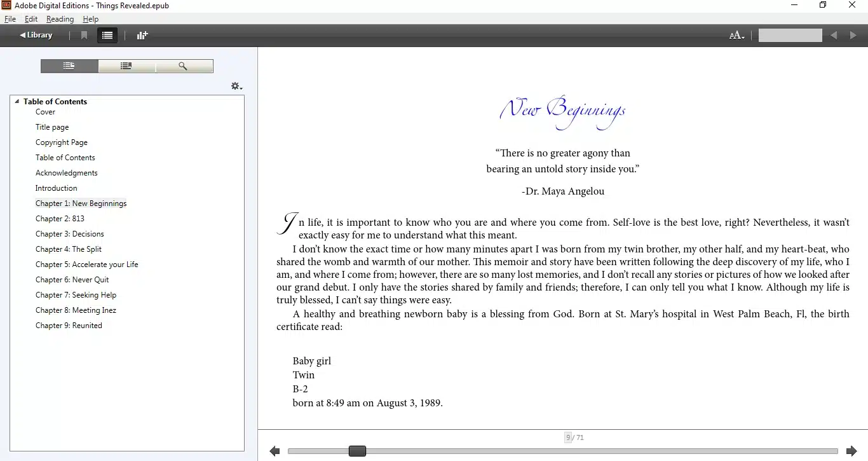Click bottom right next page arrow

[851, 451]
